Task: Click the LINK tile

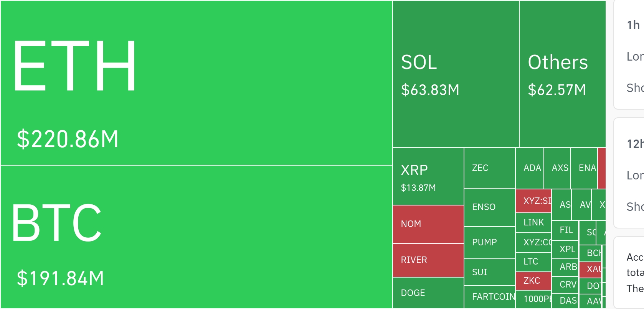Action: 533,223
